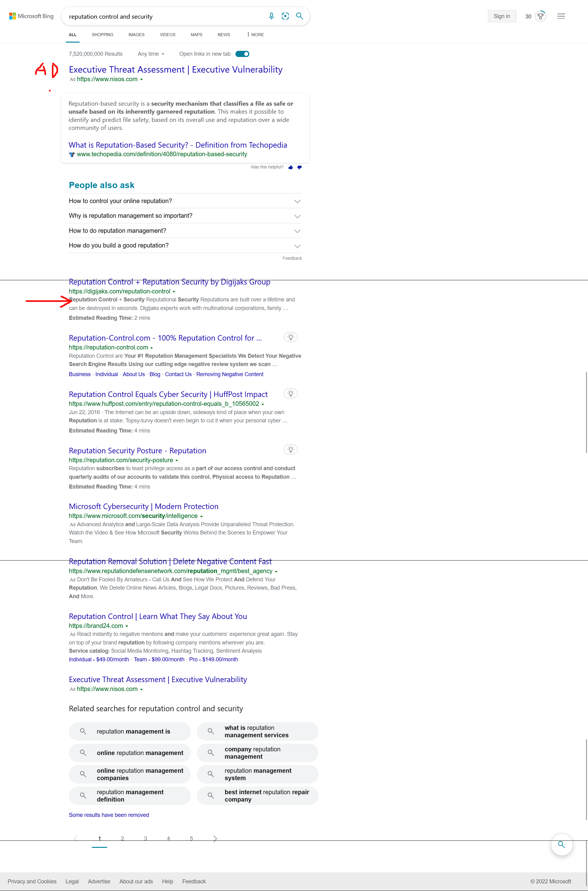Open the hamburger settings menu
This screenshot has height=891, width=588.
[x=561, y=17]
